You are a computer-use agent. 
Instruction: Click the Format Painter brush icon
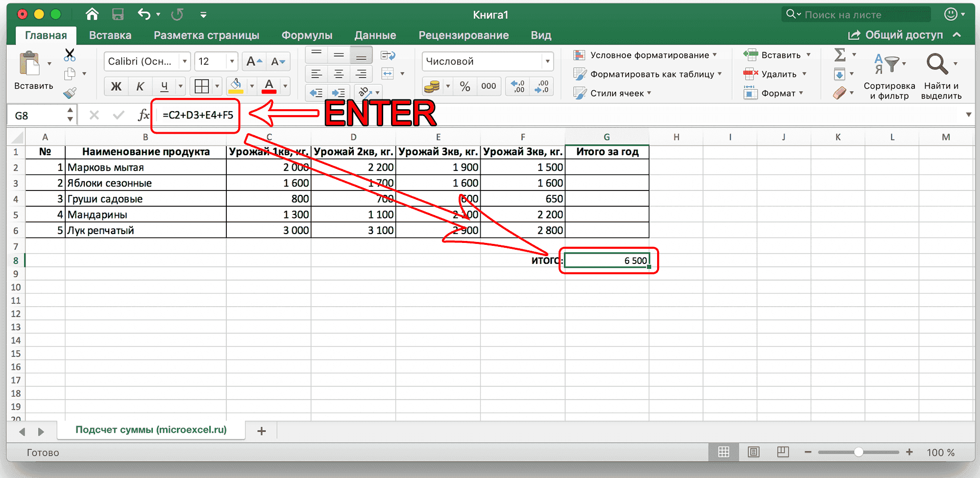[69, 93]
